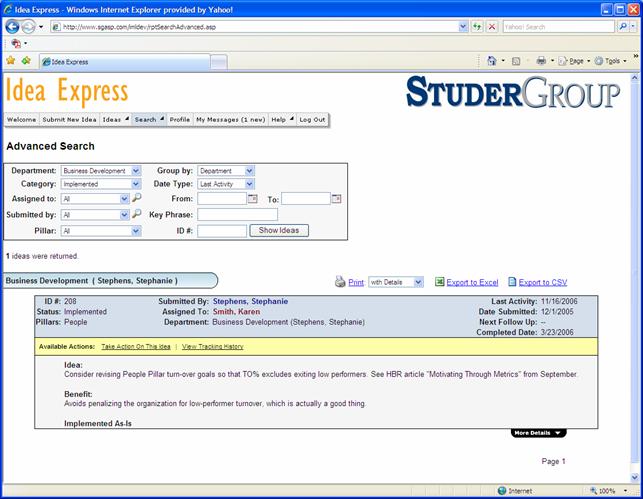Click the printer icon beside Print link

point(340,282)
